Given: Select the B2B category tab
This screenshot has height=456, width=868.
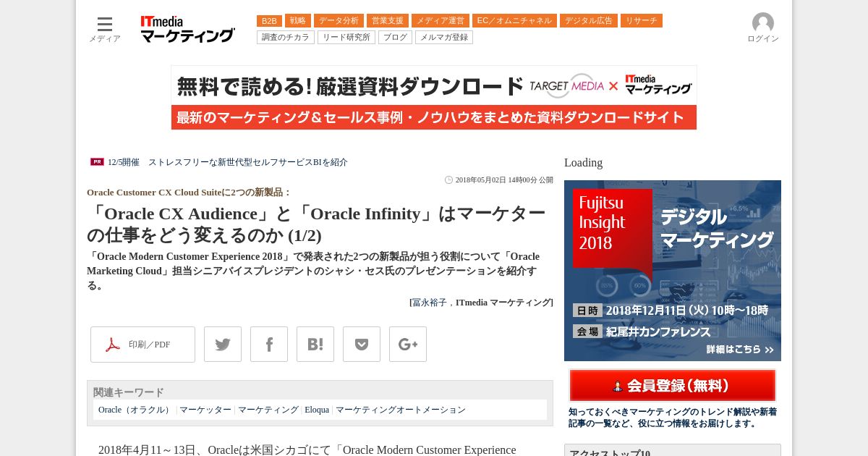Looking at the screenshot, I should click(269, 21).
